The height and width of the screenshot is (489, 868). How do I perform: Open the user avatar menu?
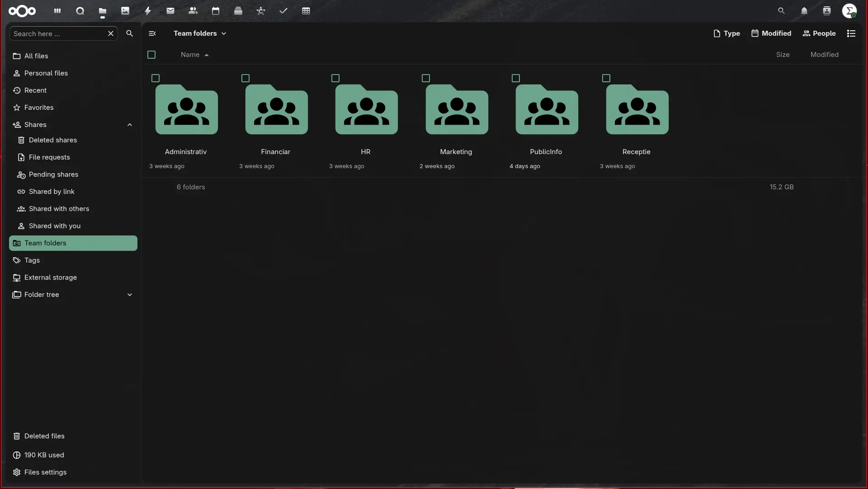point(849,11)
